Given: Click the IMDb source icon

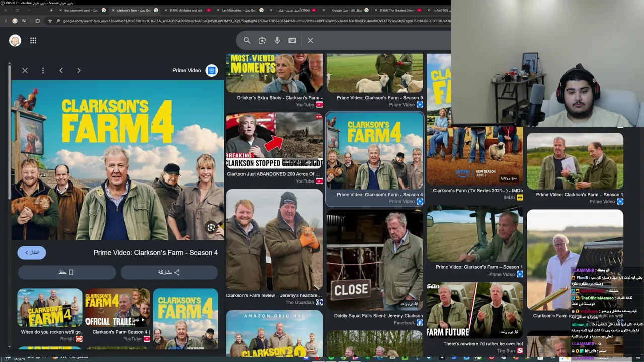Looking at the screenshot, I should tap(520, 198).
